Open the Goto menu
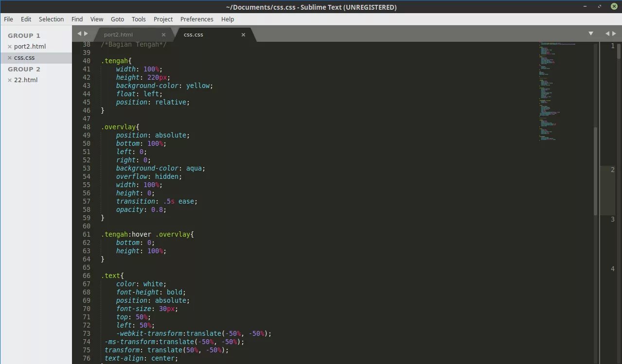Screen dimensions: 622x364 pyautogui.click(x=117, y=19)
